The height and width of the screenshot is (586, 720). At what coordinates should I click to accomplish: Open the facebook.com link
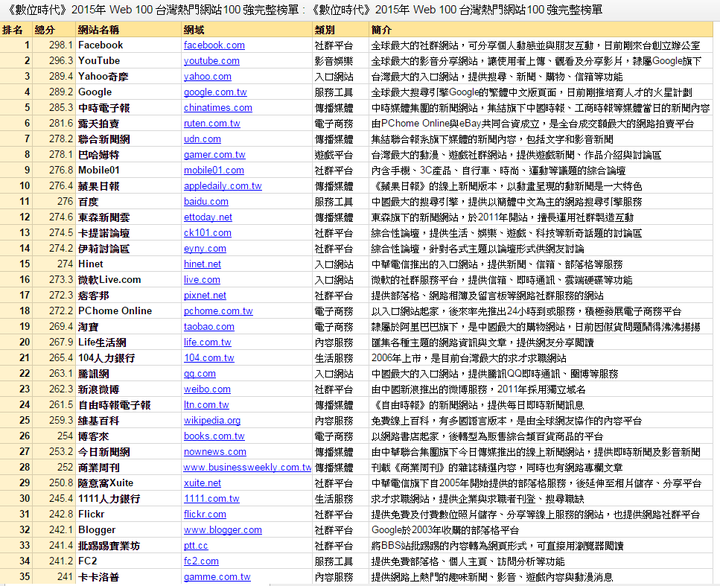(214, 45)
